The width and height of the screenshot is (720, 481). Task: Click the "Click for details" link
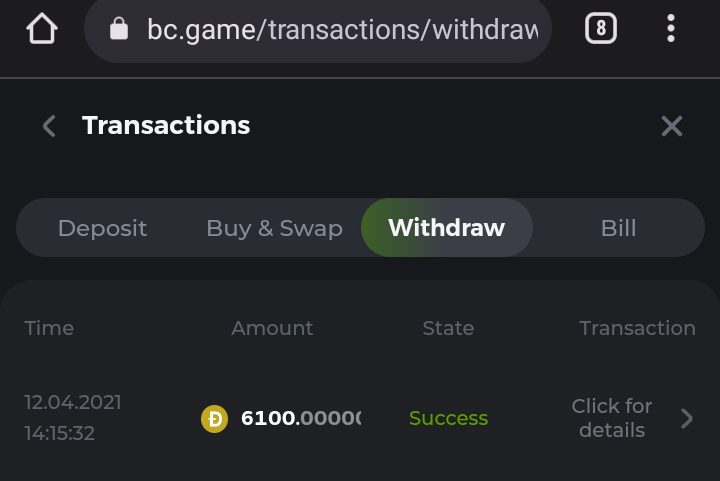(611, 418)
